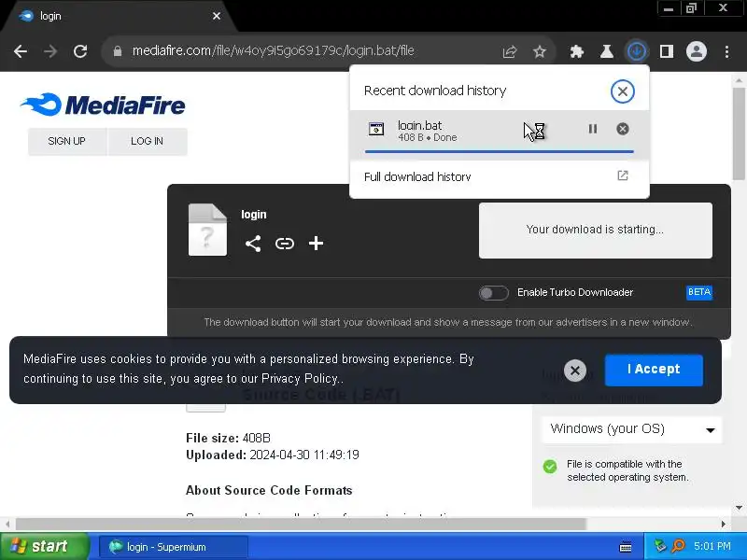Click the address bar URL
747x560 pixels.
pyautogui.click(x=273, y=50)
